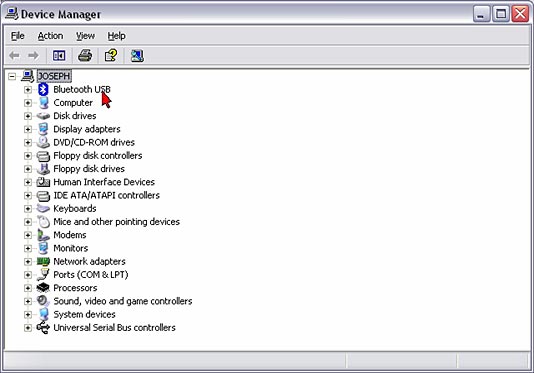Click the Scan for hardware changes icon
The width and height of the screenshot is (534, 373).
point(137,56)
